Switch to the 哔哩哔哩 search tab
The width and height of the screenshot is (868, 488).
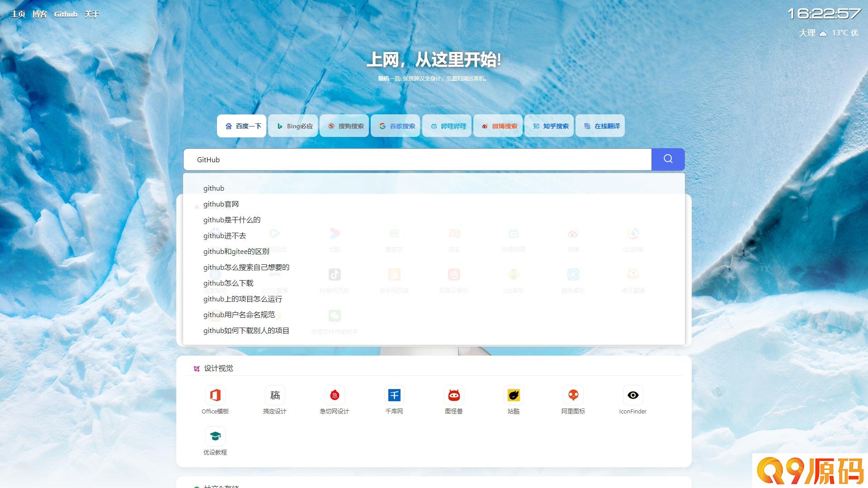coord(447,126)
